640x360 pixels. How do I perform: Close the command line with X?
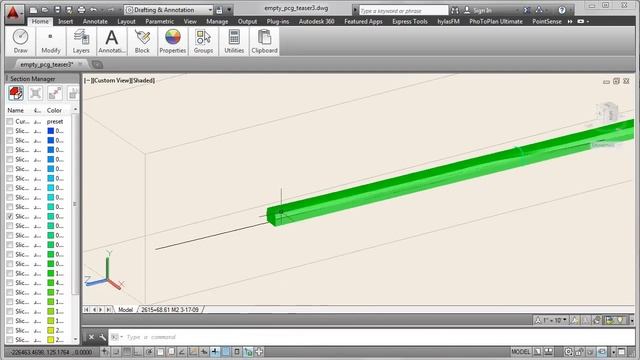(x=91, y=337)
